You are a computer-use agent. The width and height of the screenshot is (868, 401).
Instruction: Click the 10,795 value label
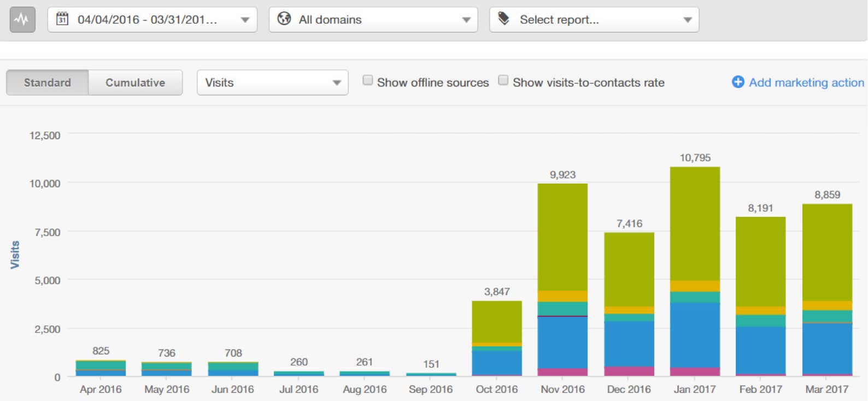[695, 157]
